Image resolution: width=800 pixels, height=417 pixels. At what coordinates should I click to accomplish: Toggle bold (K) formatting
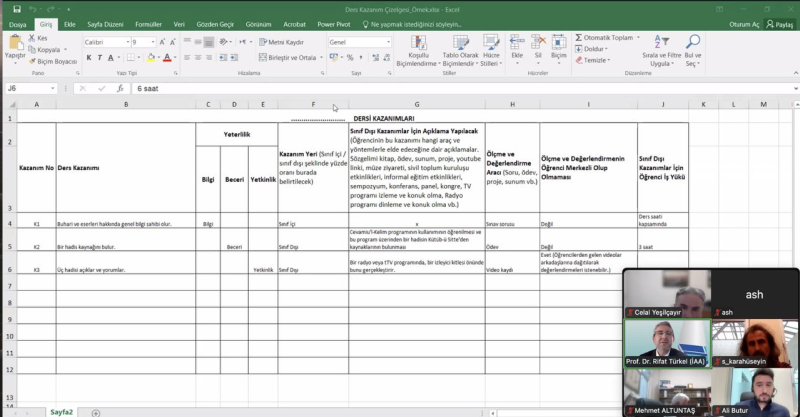coord(88,58)
